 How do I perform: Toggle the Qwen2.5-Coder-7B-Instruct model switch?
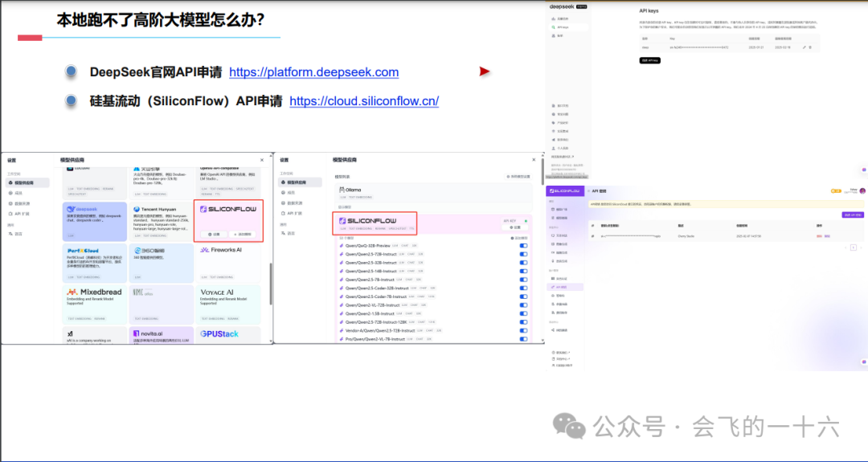coord(523,296)
